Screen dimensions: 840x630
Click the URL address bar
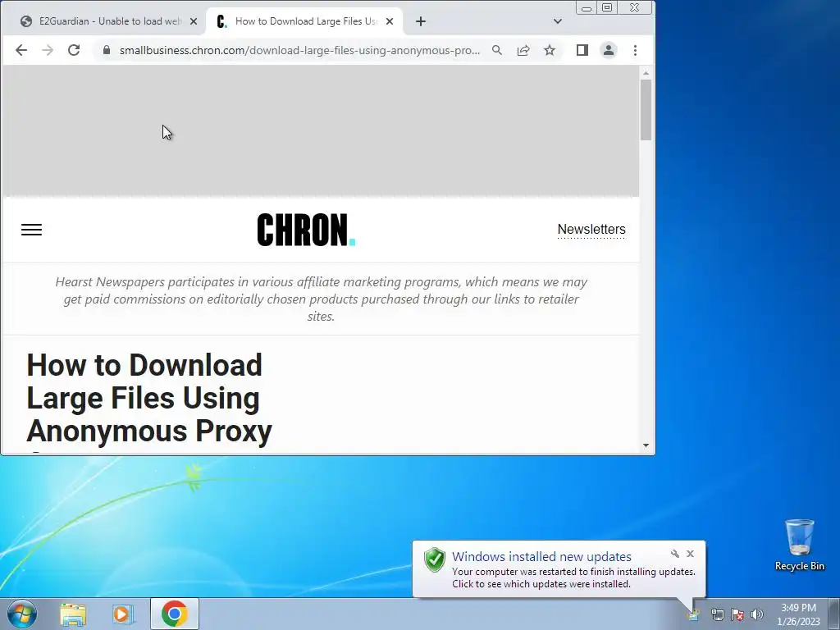299,50
